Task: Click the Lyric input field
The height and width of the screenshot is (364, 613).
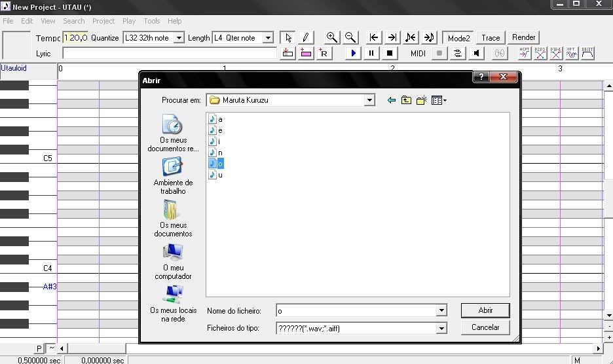Action: coord(169,53)
